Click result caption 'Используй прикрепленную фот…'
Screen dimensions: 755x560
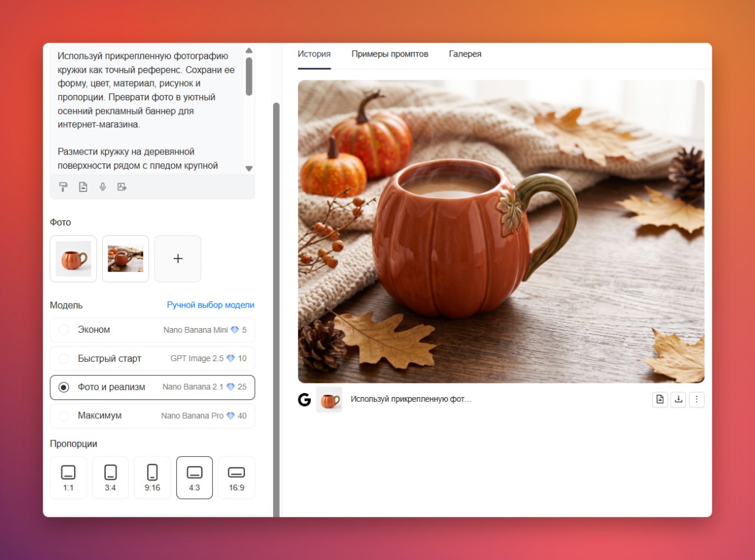click(x=411, y=399)
